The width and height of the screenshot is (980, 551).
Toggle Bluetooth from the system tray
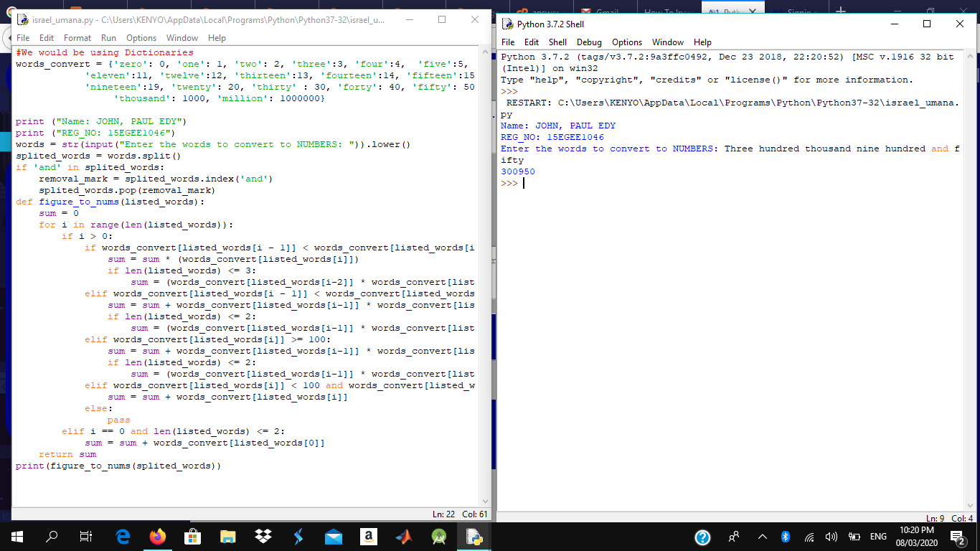pyautogui.click(x=785, y=537)
